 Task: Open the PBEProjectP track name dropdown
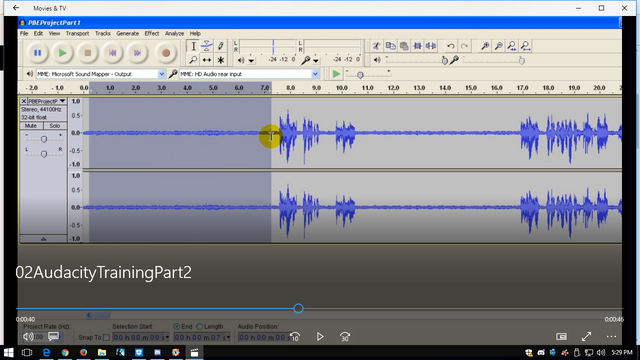[62, 101]
